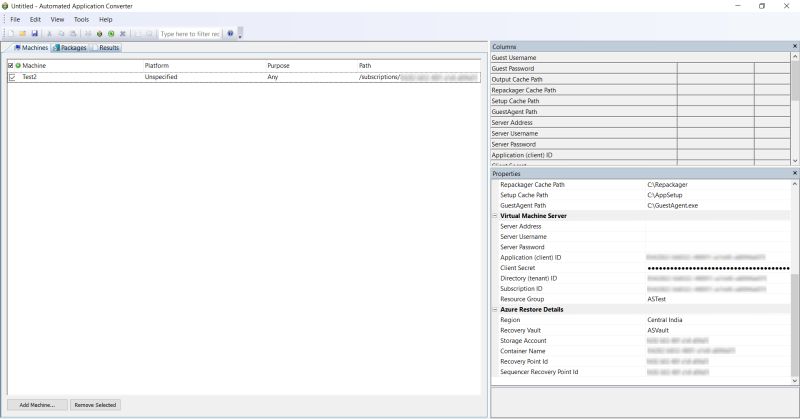This screenshot has height=419, width=800.
Task: Click the Copy toolbar icon
Action: (x=61, y=34)
